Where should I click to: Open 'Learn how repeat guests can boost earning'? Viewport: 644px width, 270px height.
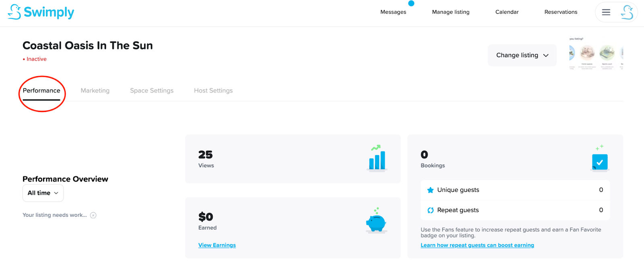click(x=477, y=245)
